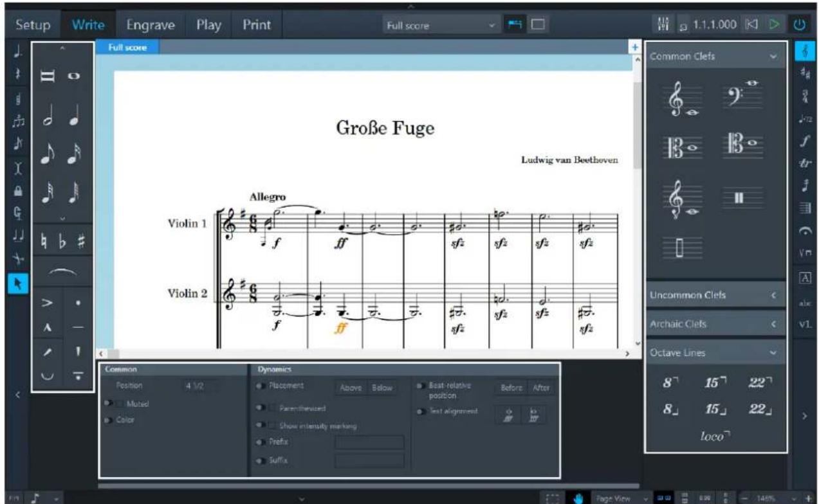Apply the tenuto line articulation
Viewport: 819px width, 504px height.
click(x=77, y=327)
